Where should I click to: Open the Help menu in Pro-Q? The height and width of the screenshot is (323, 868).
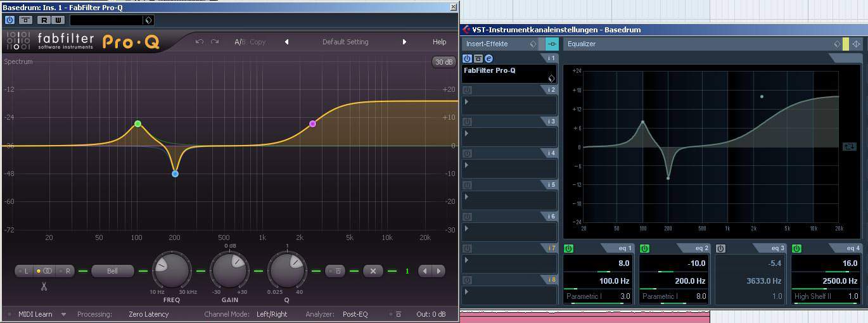pos(439,42)
